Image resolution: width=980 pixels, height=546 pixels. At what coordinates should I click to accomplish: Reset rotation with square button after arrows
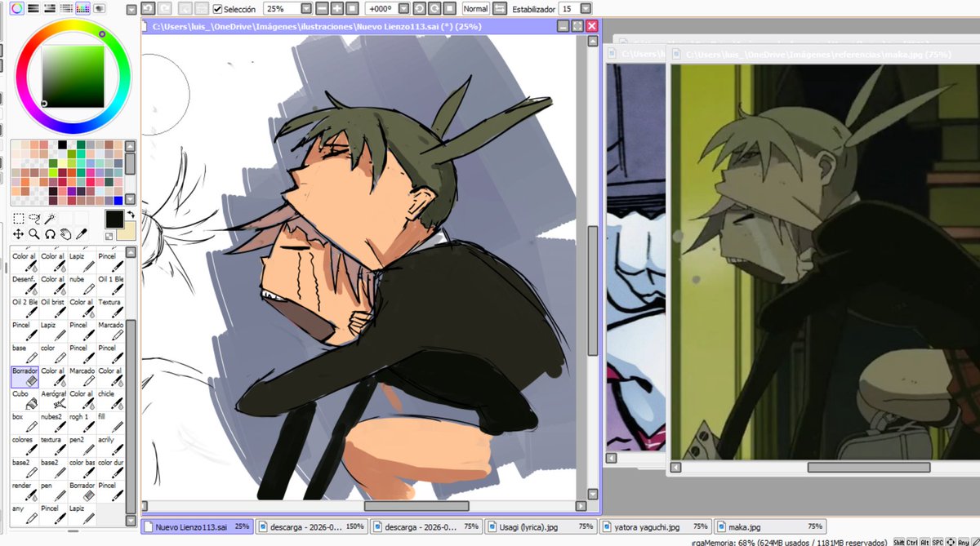pyautogui.click(x=448, y=8)
